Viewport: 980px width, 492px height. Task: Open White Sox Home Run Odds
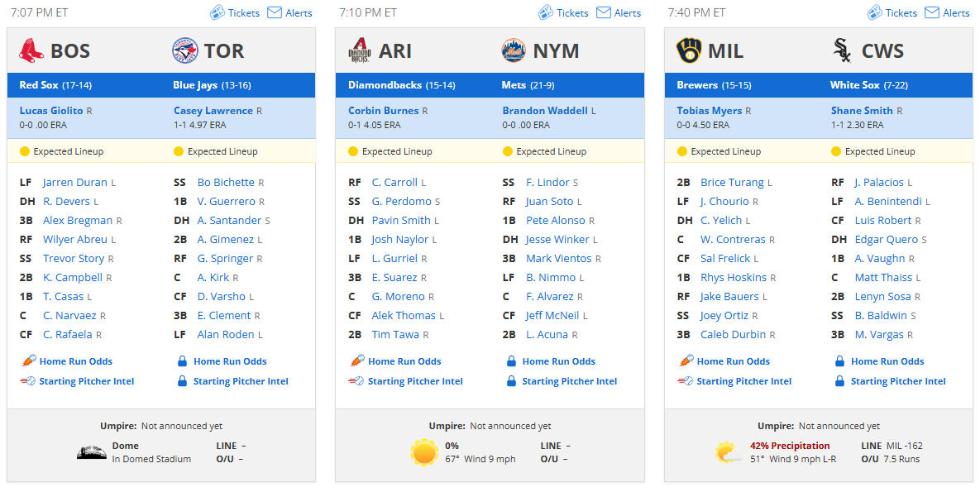[887, 361]
